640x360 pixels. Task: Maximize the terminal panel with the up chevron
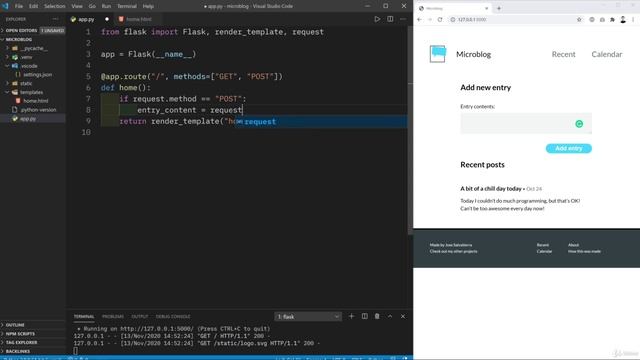point(390,316)
